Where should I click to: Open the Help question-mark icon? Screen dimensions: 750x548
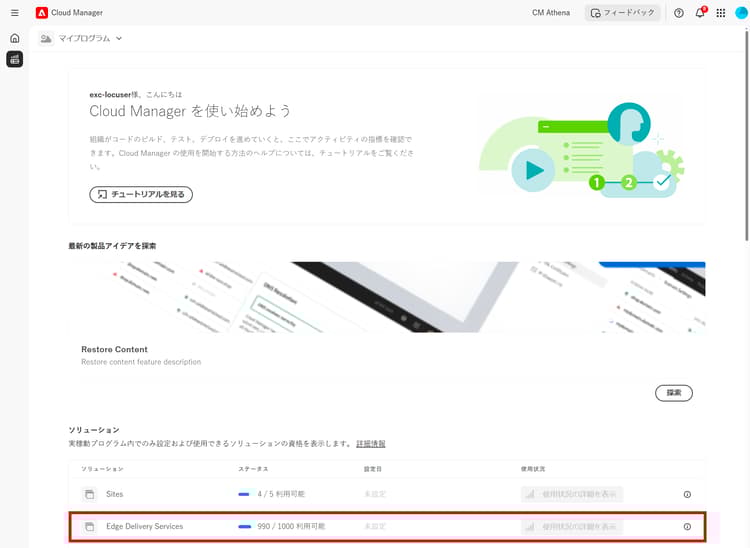point(678,13)
